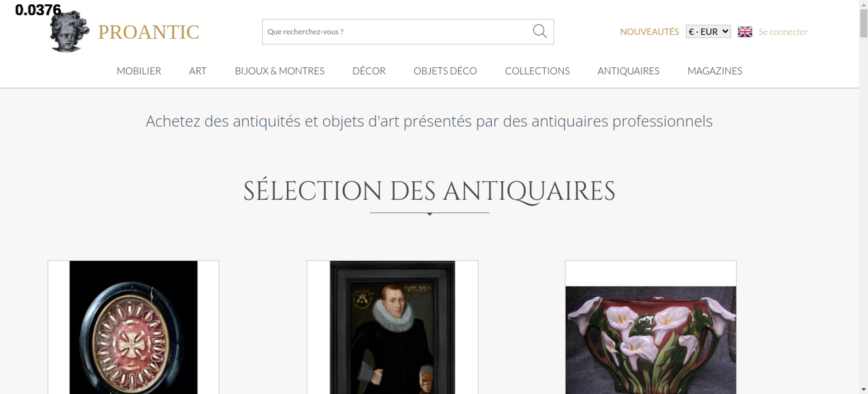Image resolution: width=868 pixels, height=394 pixels.
Task: Open the MOBILIER menu
Action: pos(139,71)
